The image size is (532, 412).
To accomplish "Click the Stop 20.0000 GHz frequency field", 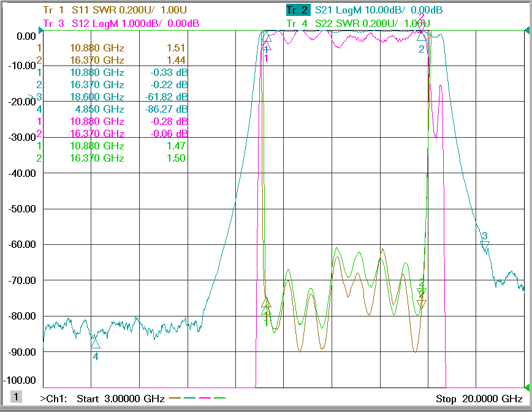I will (x=479, y=399).
